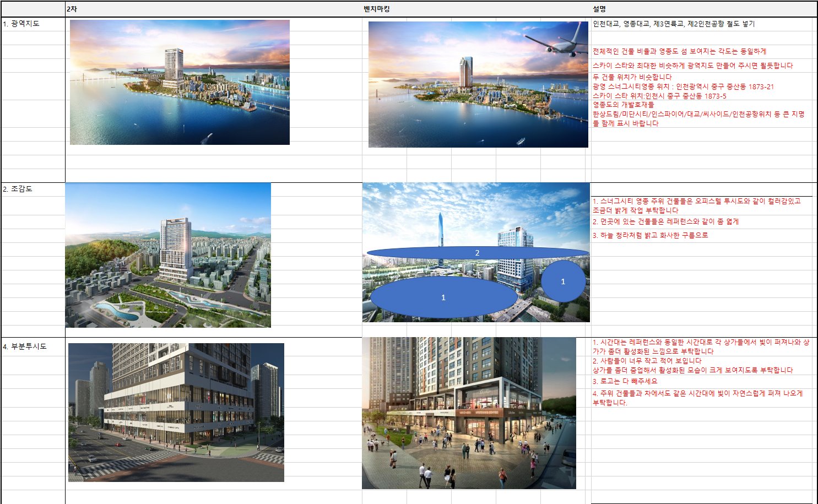Click the line '스카이 스타 위치:인천시 중구 중산동 1873-5'
The image size is (818, 504).
point(659,96)
